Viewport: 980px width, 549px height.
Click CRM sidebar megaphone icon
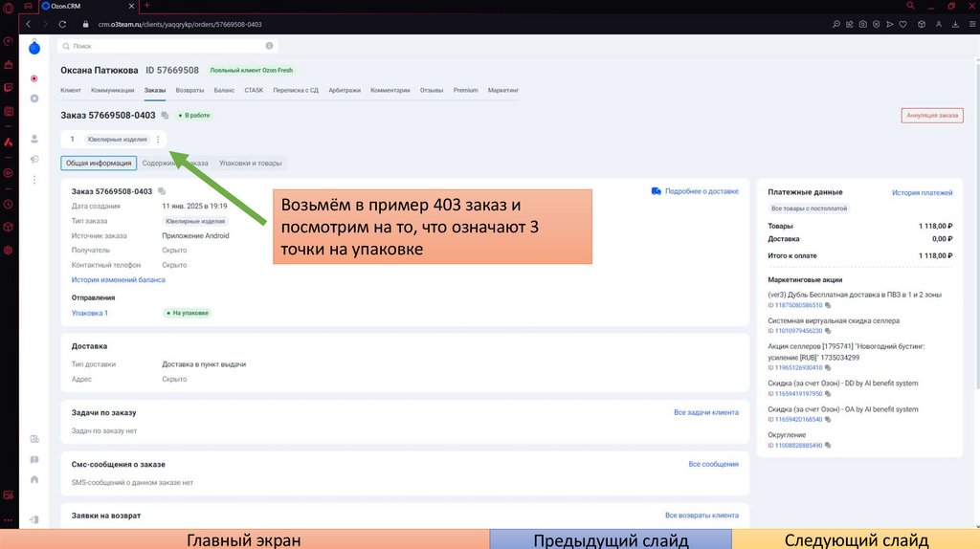click(x=34, y=160)
